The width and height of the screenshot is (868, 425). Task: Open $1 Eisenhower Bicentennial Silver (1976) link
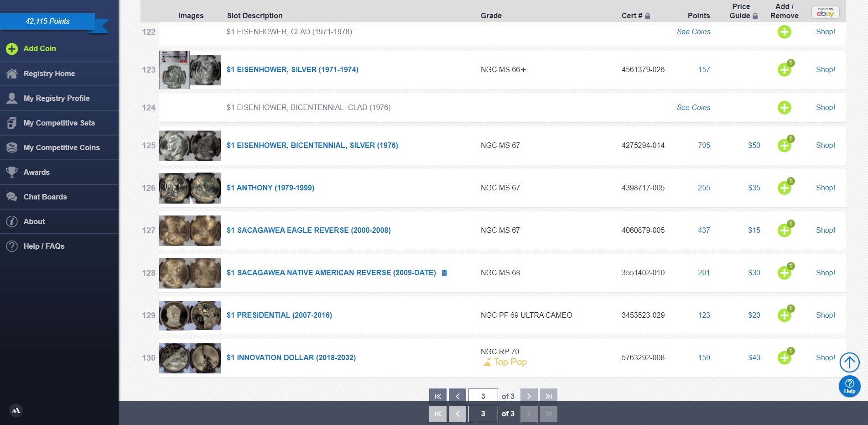click(x=312, y=145)
